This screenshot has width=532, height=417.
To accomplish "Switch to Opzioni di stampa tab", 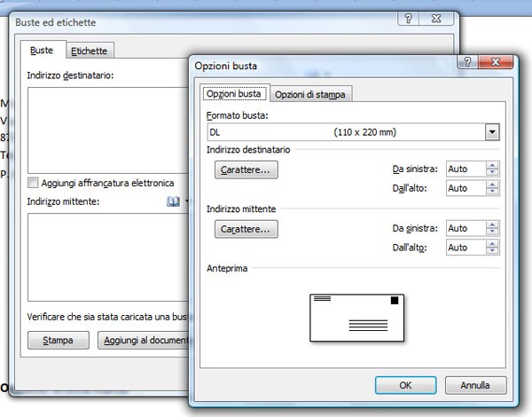I will click(x=309, y=94).
